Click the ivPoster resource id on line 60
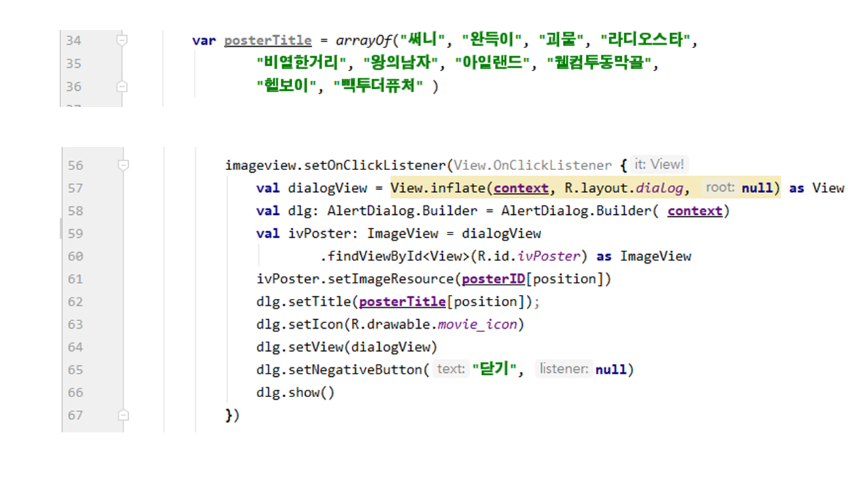This screenshot has width=868, height=488. pyautogui.click(x=553, y=256)
